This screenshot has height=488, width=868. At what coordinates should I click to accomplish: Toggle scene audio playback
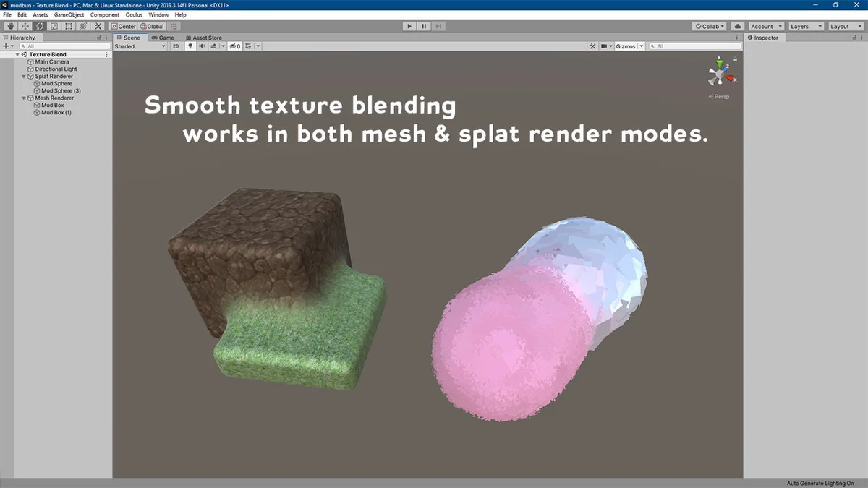202,46
